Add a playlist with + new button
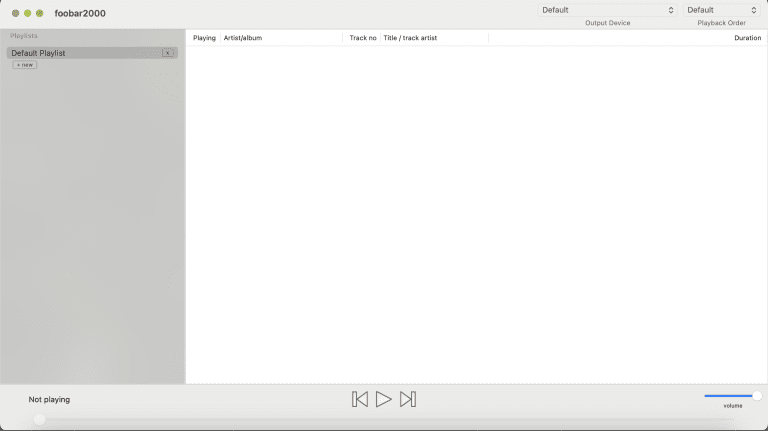768x431 pixels. click(x=24, y=65)
